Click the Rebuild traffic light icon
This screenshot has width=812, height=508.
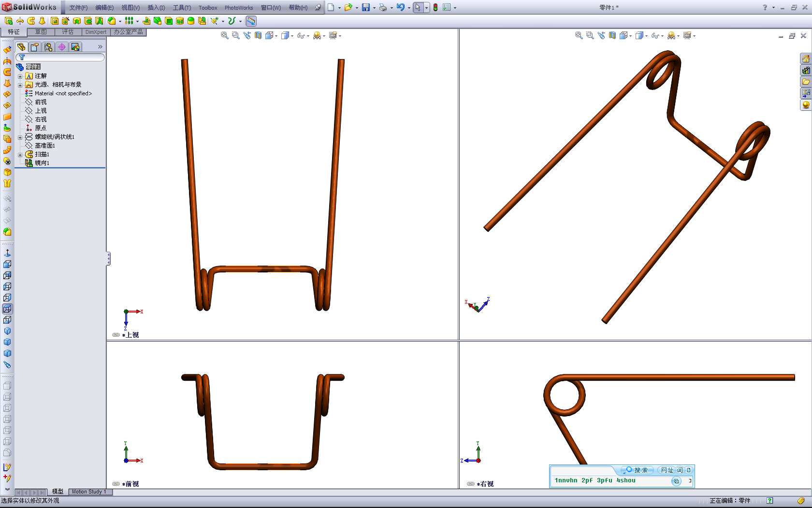(x=435, y=7)
